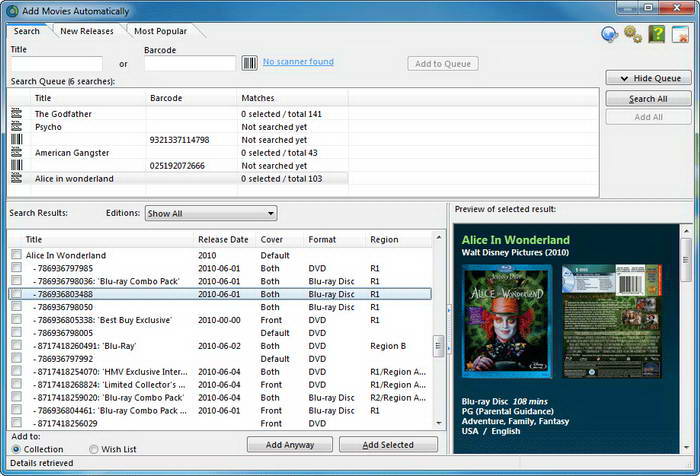Select the 8717418259020 Blu-ray Combo Pack row
Image resolution: width=700 pixels, height=476 pixels.
click(x=220, y=397)
